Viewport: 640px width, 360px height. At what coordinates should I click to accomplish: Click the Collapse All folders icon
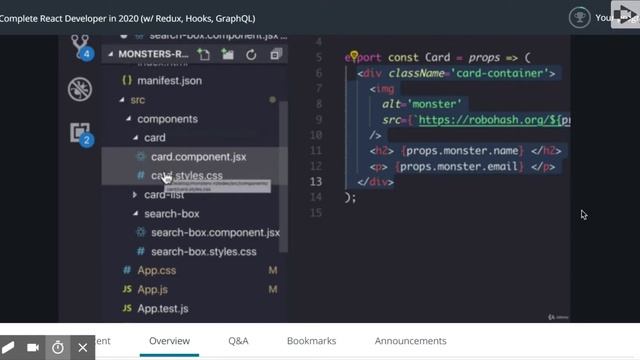click(276, 54)
